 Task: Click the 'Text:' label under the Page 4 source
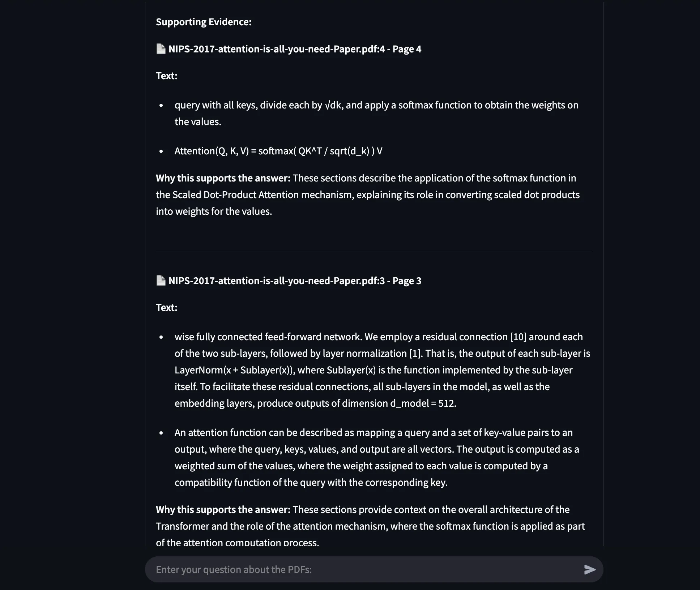[166, 76]
